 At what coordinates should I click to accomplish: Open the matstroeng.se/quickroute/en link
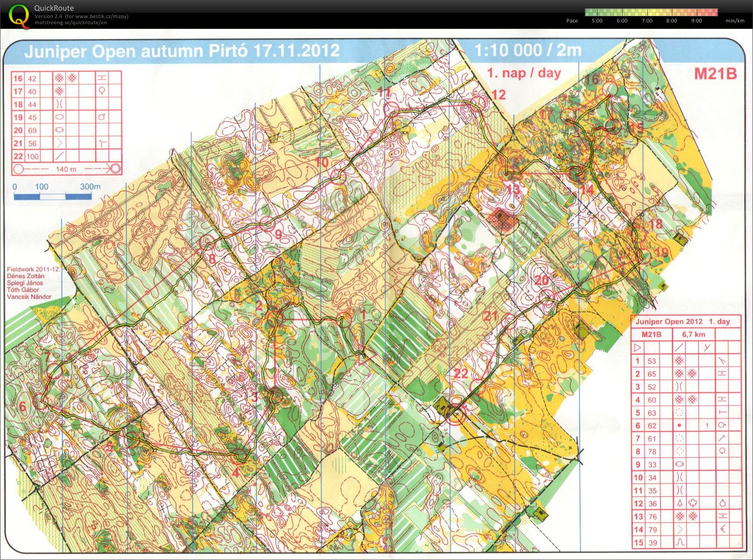[x=71, y=22]
